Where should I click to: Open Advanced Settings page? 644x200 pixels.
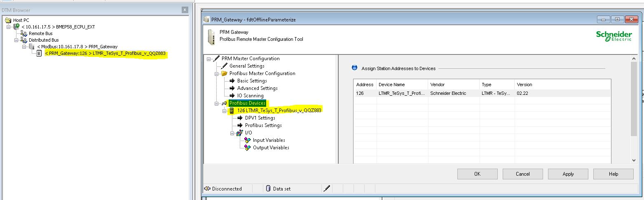pyautogui.click(x=257, y=88)
